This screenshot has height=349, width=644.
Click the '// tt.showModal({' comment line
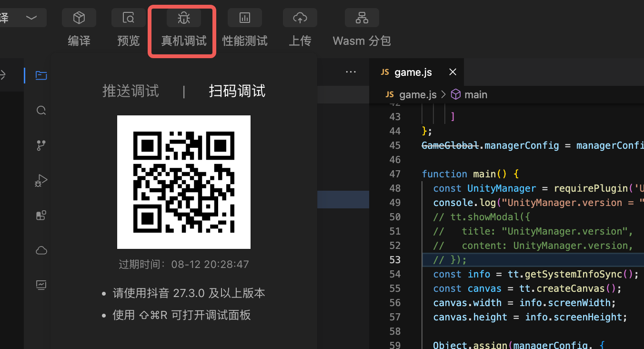pos(482,217)
